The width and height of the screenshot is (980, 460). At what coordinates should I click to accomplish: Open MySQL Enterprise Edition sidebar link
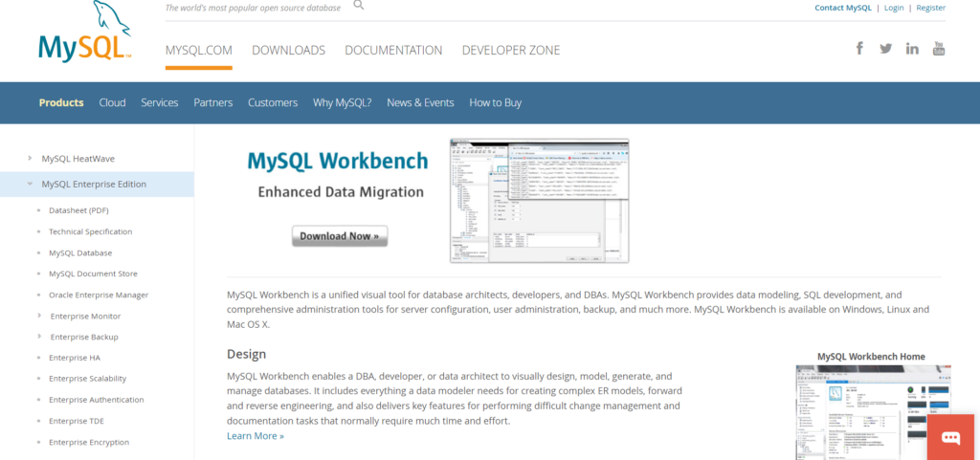94,185
